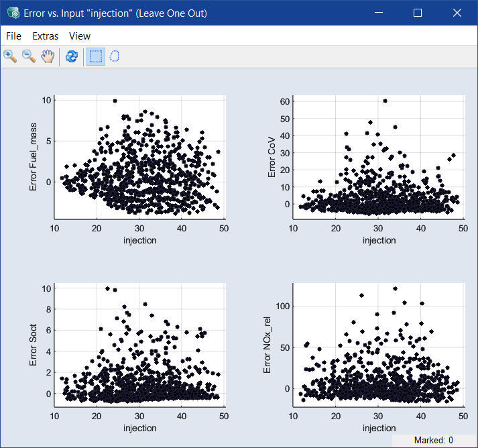Maximize the Error vs. Input window
Image resolution: width=478 pixels, height=448 pixels.
pos(417,13)
